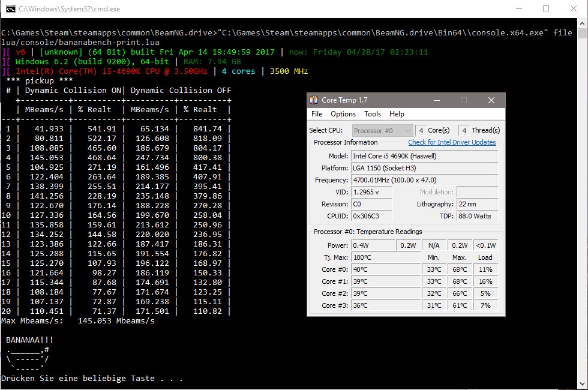Click the Power value 0.4W
This screenshot has width=588, height=390.
373,245
